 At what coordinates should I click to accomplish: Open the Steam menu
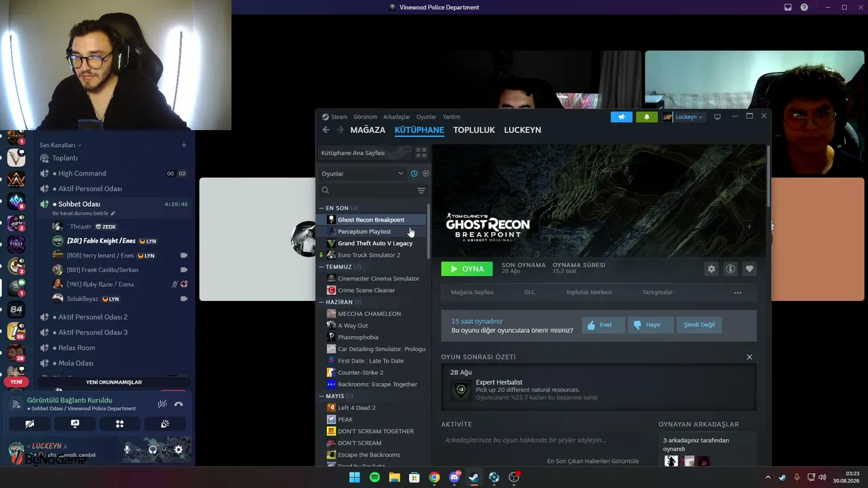click(x=339, y=117)
